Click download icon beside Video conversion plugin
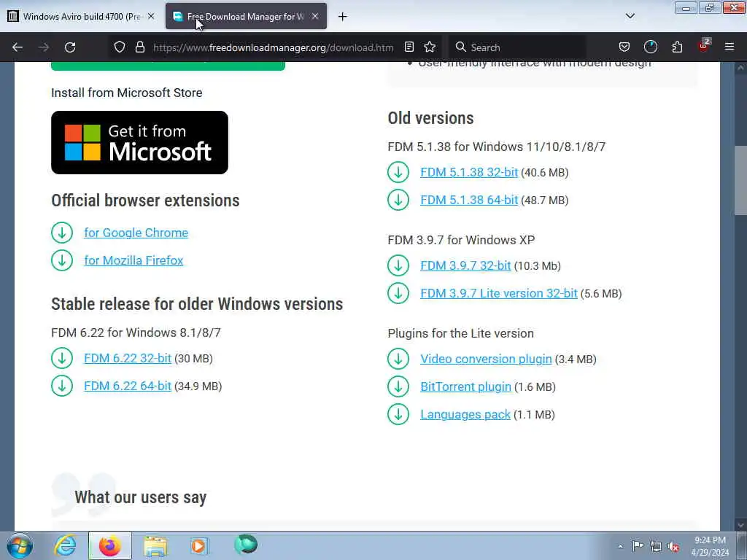 click(x=398, y=359)
